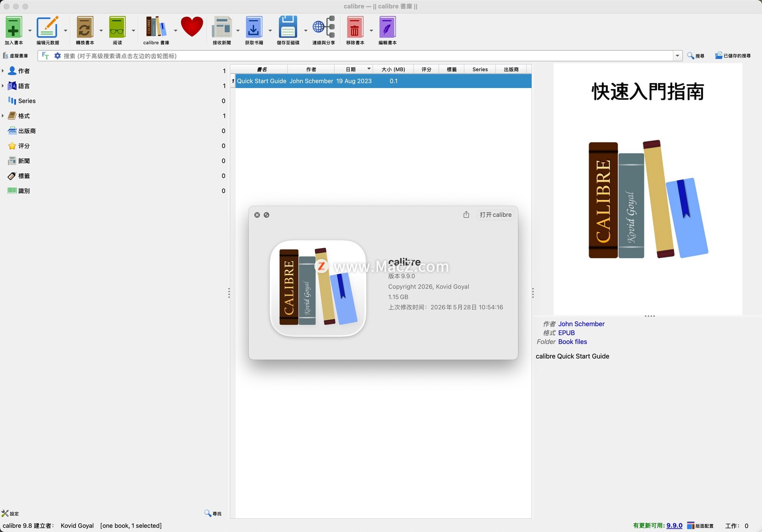The height and width of the screenshot is (532, 762).
Task: Click the large calibre app icon in the popup
Action: click(318, 288)
